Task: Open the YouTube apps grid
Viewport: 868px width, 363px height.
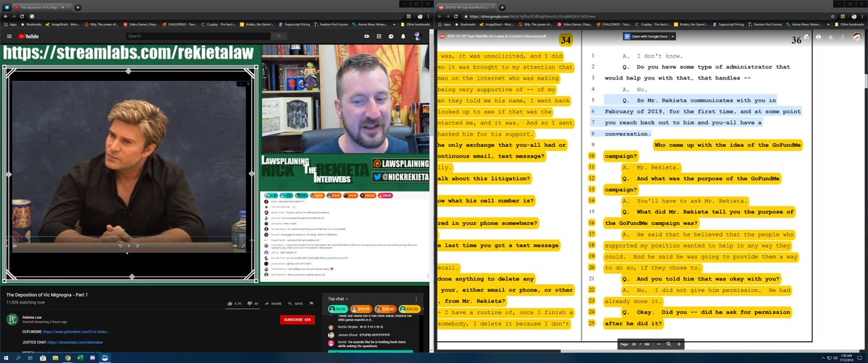Action: pyautogui.click(x=379, y=37)
